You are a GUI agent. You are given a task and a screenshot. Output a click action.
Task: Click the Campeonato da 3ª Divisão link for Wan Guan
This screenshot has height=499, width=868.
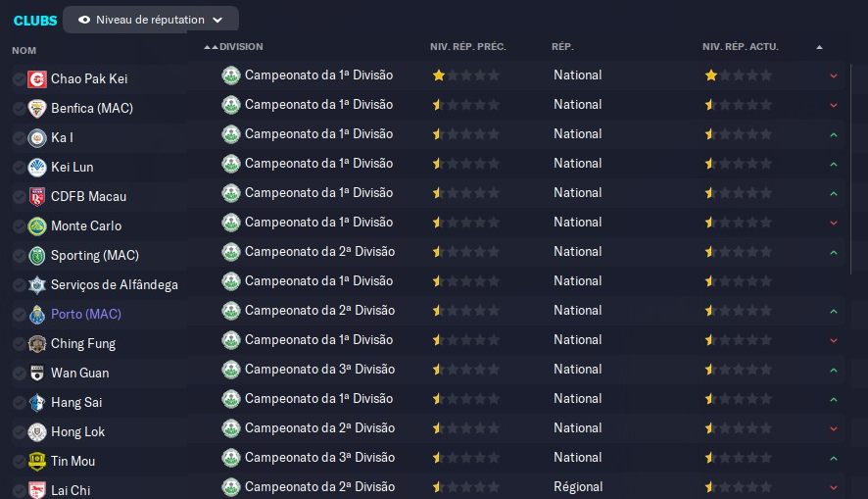click(x=319, y=370)
